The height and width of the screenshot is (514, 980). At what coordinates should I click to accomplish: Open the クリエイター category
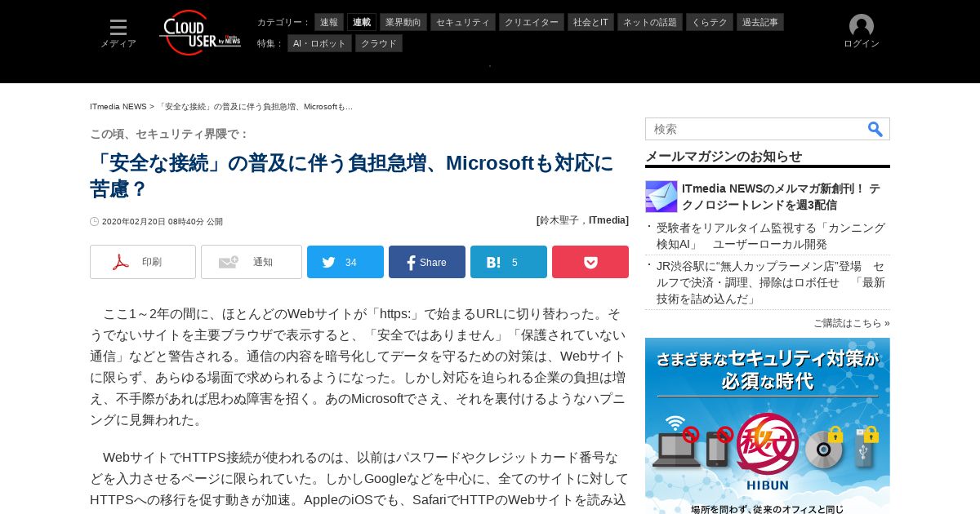pyautogui.click(x=532, y=22)
